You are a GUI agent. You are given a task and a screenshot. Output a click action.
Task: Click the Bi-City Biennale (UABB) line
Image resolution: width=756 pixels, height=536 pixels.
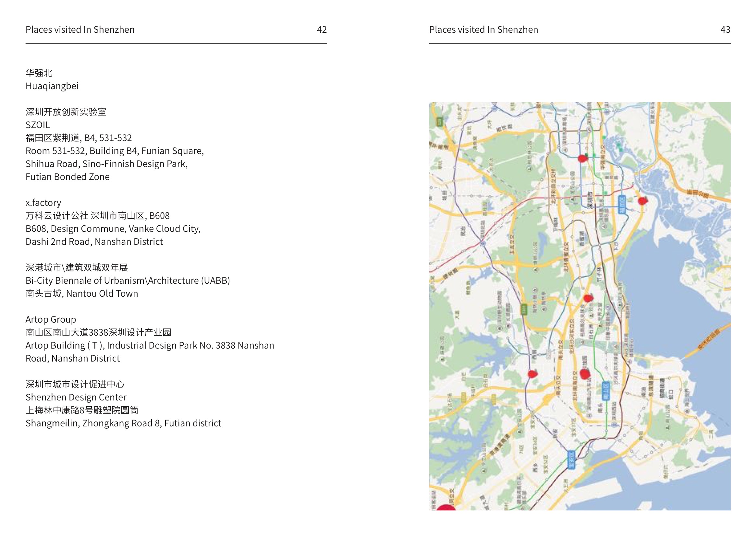coord(128,280)
